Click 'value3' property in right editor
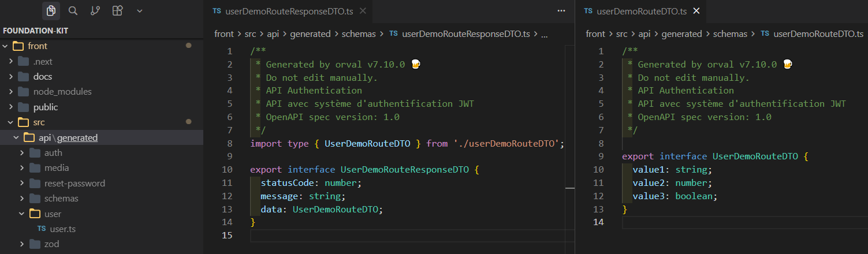 pos(648,196)
